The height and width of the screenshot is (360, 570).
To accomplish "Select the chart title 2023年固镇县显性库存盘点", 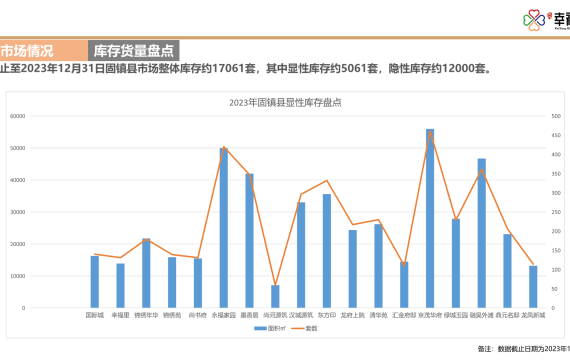I will click(285, 103).
